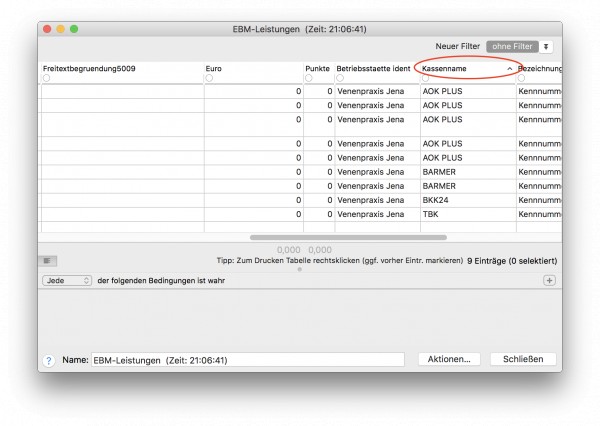Screen dimensions: 600x426
Task: Toggle the circle under Euro column
Action: click(x=209, y=78)
